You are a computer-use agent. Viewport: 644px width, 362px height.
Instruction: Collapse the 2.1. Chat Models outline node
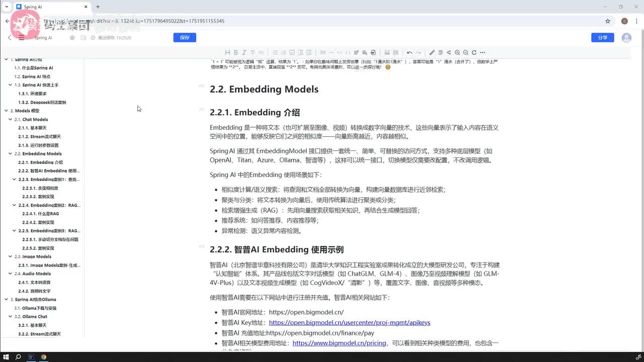[x=10, y=120]
